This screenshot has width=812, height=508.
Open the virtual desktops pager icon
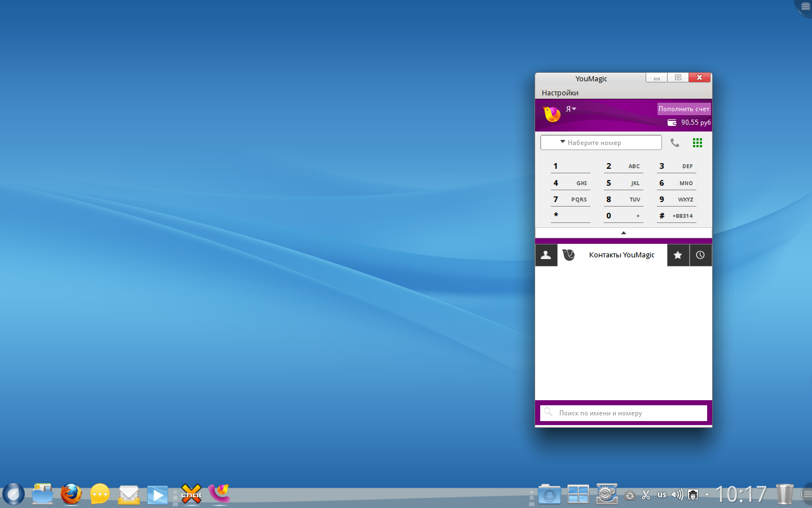pos(578,494)
